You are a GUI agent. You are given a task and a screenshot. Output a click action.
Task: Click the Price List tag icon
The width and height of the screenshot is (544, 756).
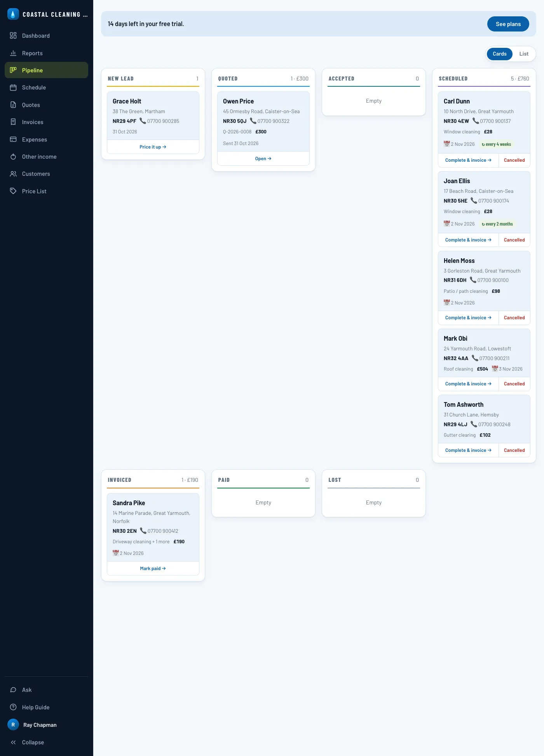pos(13,191)
